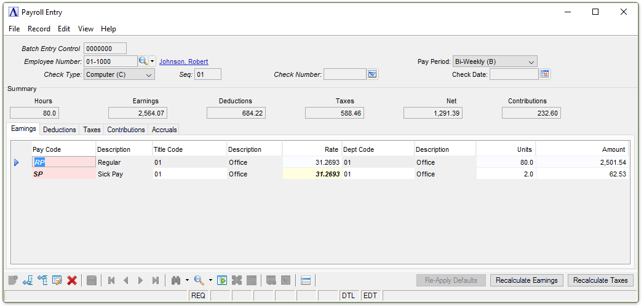The width and height of the screenshot is (644, 308).
Task: Click the Payroll Entry app logo icon
Action: pyautogui.click(x=13, y=12)
